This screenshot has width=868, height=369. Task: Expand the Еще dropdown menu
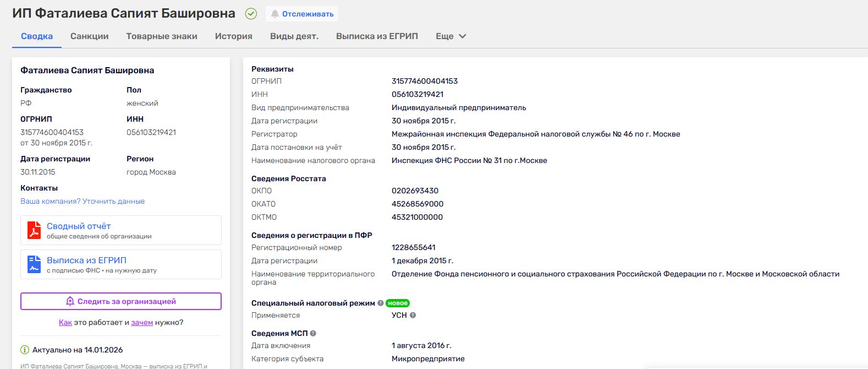(x=451, y=36)
